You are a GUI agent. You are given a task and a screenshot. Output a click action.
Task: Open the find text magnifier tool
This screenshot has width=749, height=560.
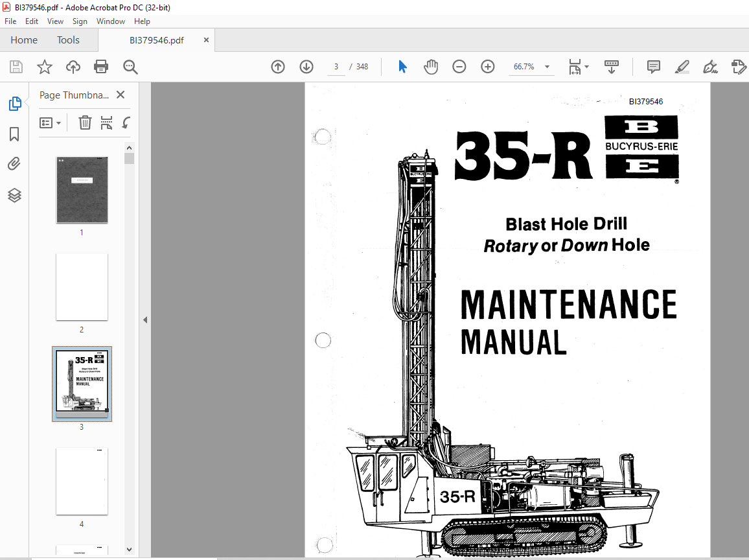[130, 67]
